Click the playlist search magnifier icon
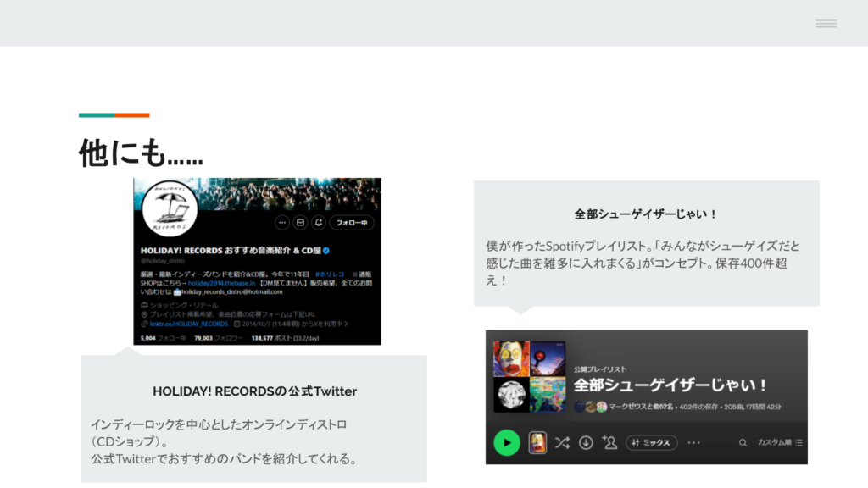The width and height of the screenshot is (868, 488). pos(743,442)
